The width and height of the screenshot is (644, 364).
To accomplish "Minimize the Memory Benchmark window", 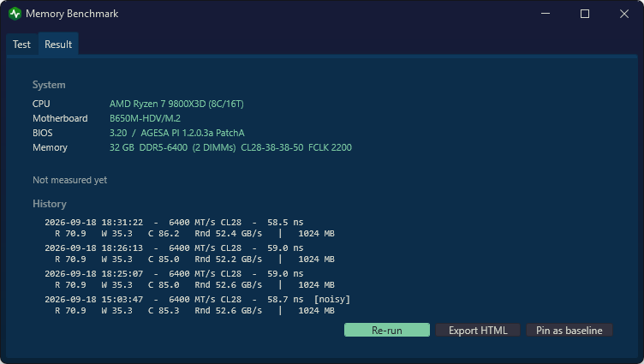I will [546, 14].
